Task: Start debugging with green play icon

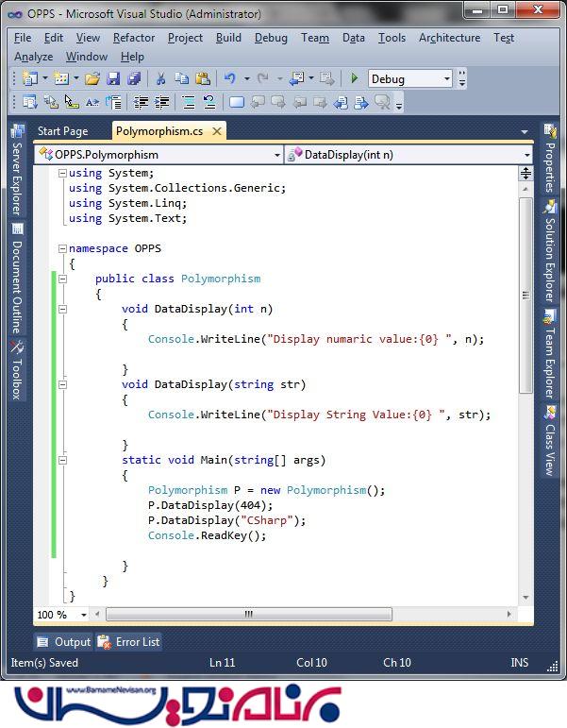Action: 354,78
